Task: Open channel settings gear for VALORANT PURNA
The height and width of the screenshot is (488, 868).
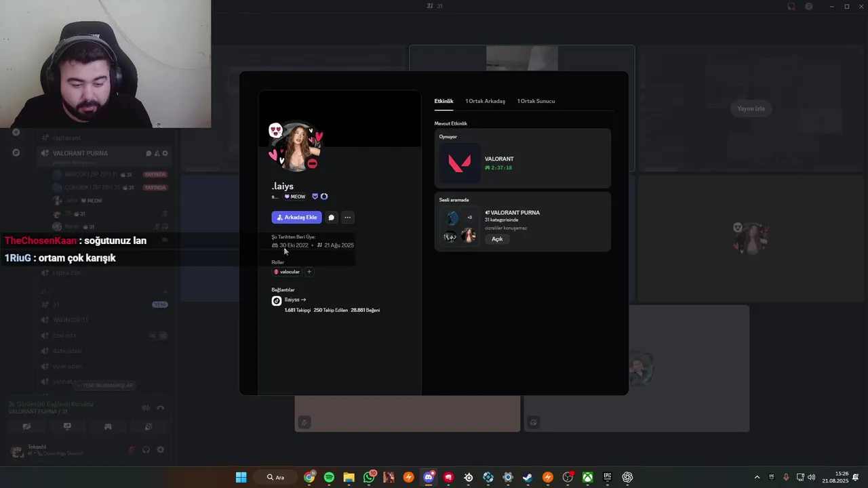Action: click(x=165, y=153)
